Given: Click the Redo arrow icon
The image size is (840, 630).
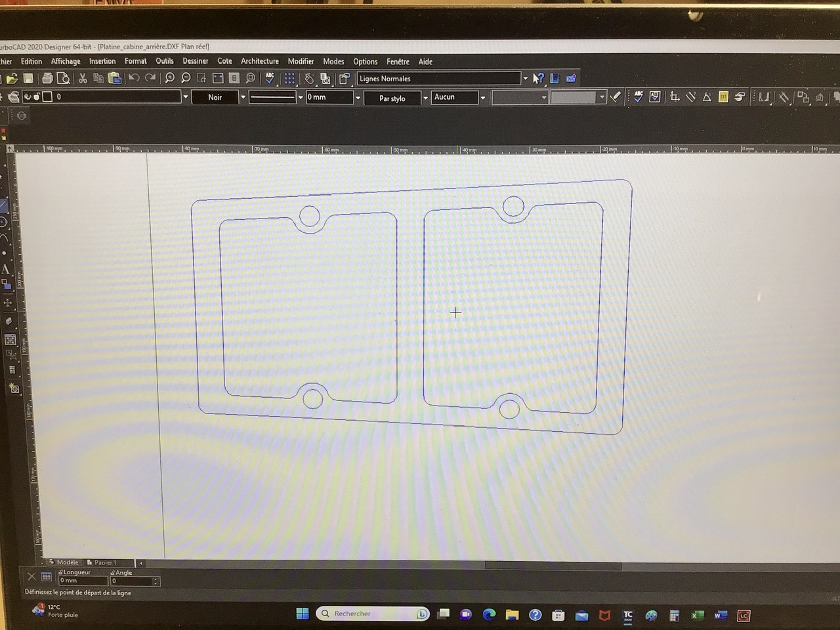Looking at the screenshot, I should [x=150, y=78].
